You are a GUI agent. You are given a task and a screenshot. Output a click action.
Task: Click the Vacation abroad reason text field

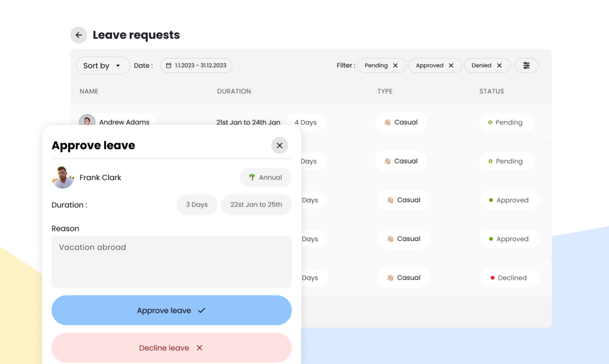click(x=172, y=261)
